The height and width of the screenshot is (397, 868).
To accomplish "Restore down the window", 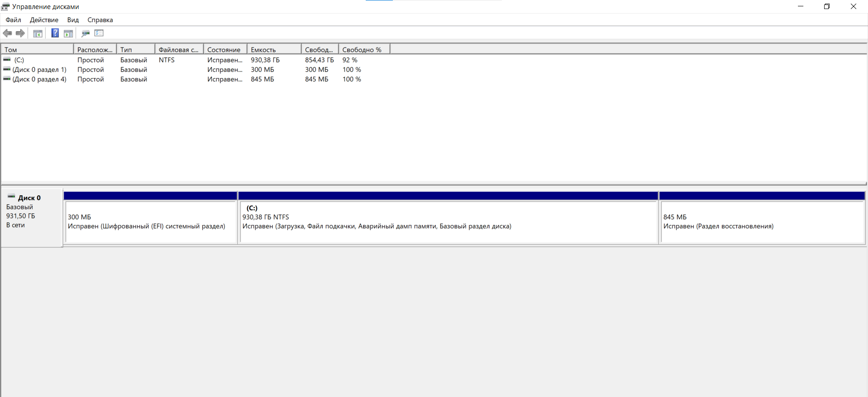I will tap(827, 6).
